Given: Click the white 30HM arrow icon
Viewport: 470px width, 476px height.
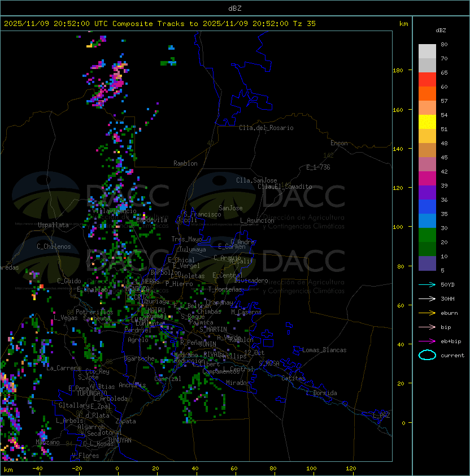Looking at the screenshot, I should coord(427,299).
